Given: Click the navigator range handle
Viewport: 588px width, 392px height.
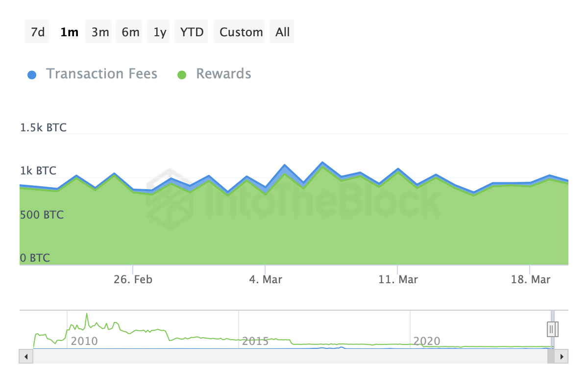Looking at the screenshot, I should pyautogui.click(x=552, y=329).
